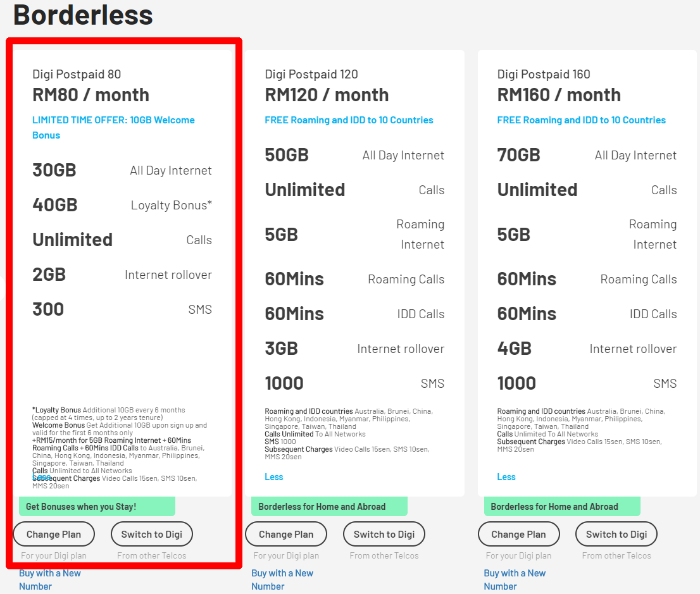Collapse Postpaid 80 details via Less

pos(41,478)
